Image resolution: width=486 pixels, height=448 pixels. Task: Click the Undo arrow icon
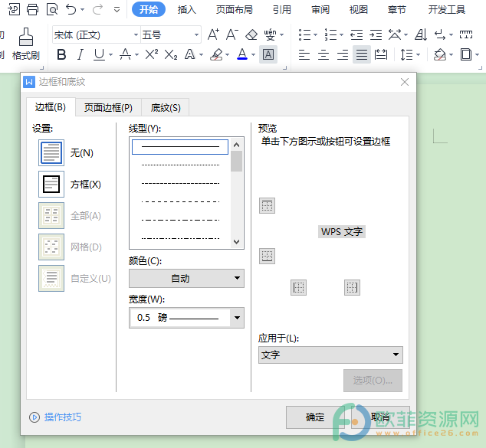(71, 9)
